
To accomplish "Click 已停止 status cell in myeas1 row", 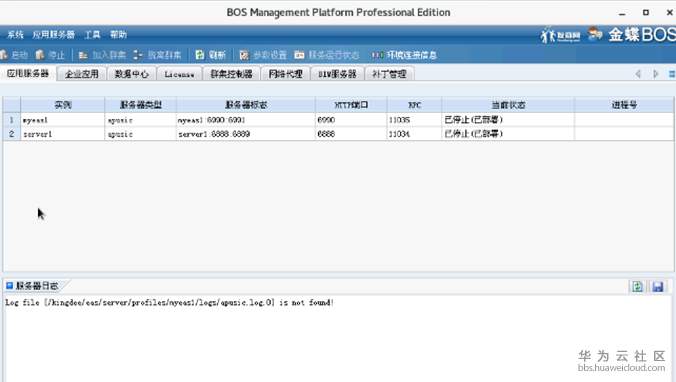I will (x=508, y=120).
